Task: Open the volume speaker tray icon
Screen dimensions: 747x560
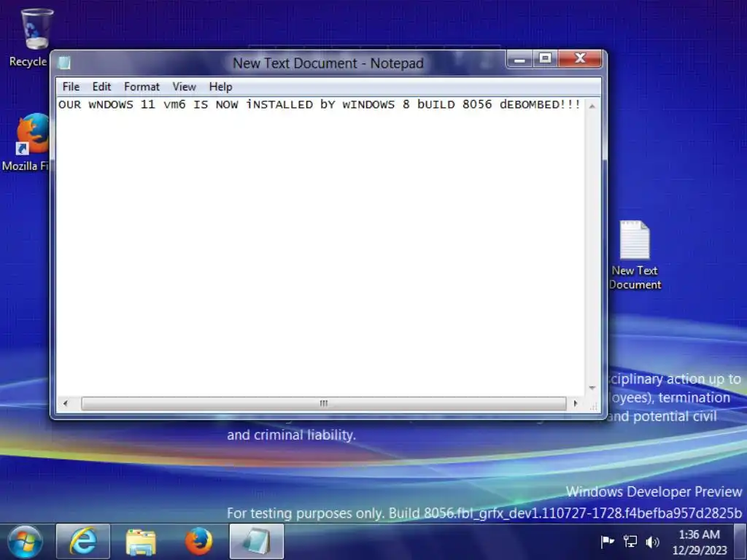Action: tap(652, 542)
